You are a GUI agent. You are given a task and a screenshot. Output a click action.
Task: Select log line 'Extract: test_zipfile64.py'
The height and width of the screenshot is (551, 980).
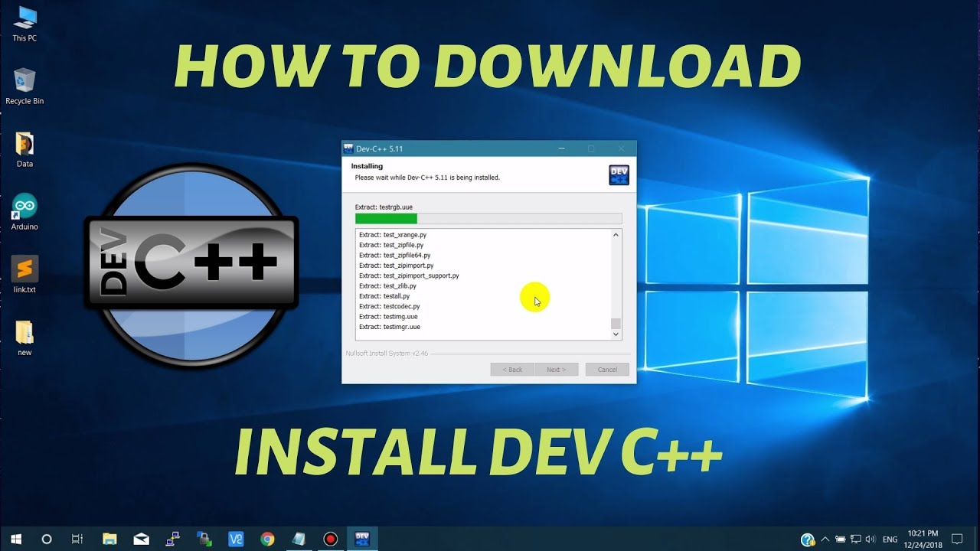[395, 255]
